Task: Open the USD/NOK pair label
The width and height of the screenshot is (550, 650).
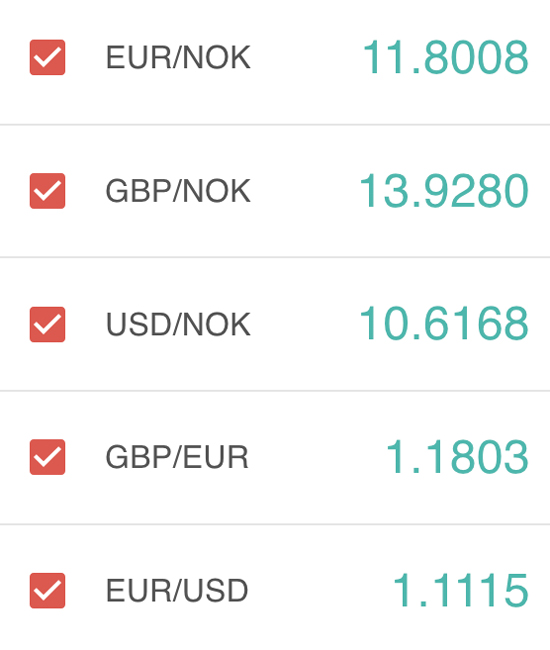Action: coord(178,324)
